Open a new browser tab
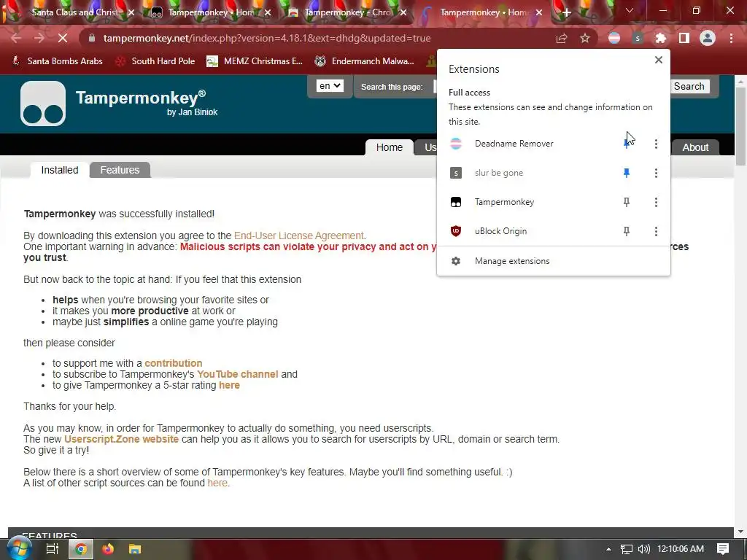The width and height of the screenshot is (747, 560). click(x=566, y=13)
